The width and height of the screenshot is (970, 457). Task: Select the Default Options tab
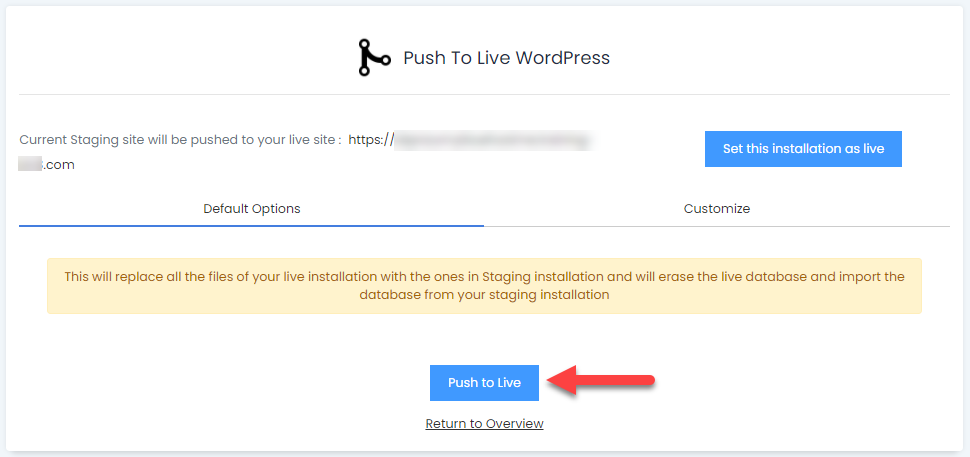click(251, 209)
